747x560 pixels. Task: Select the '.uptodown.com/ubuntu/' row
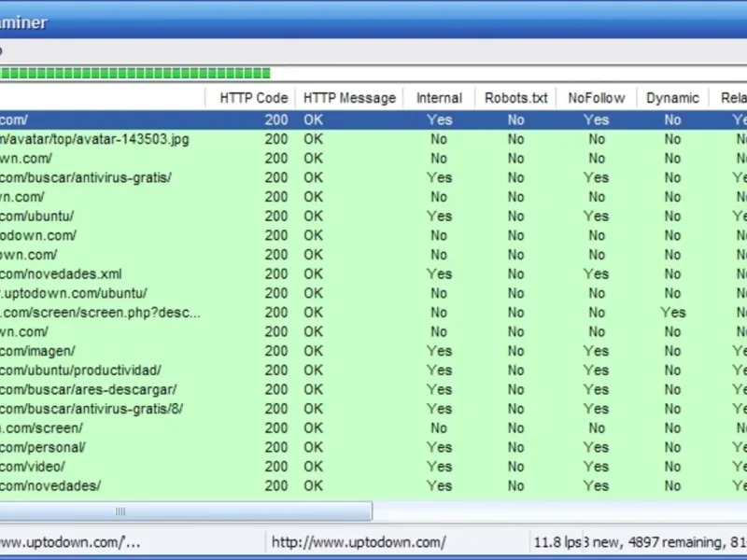(x=373, y=293)
